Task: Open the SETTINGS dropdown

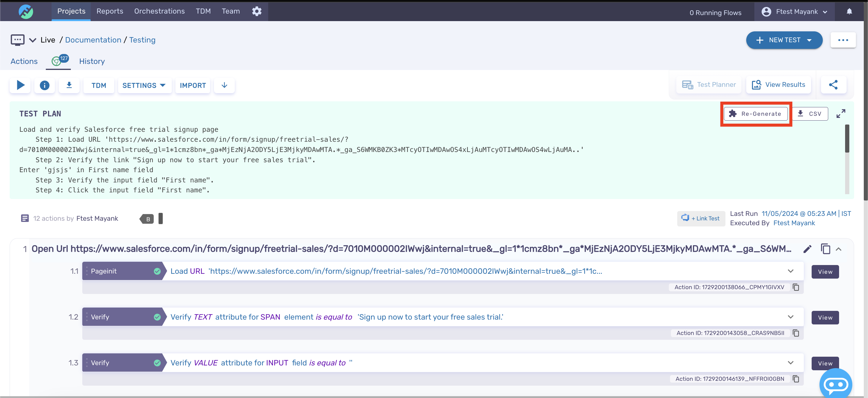Action: coord(144,85)
